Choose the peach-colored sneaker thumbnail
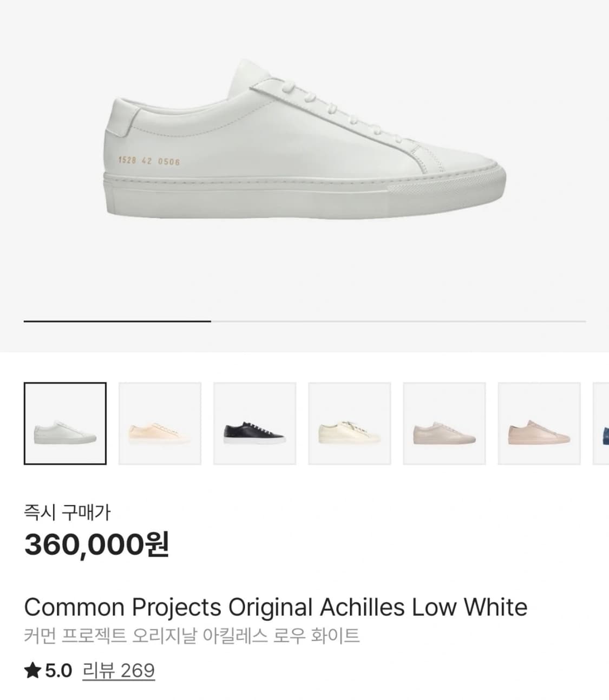The height and width of the screenshot is (700, 609). [x=160, y=424]
